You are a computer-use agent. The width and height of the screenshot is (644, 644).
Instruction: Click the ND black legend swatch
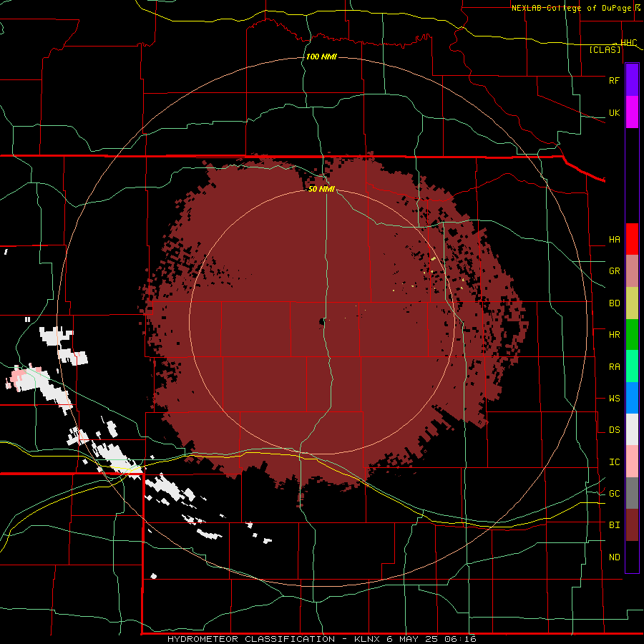click(x=632, y=557)
